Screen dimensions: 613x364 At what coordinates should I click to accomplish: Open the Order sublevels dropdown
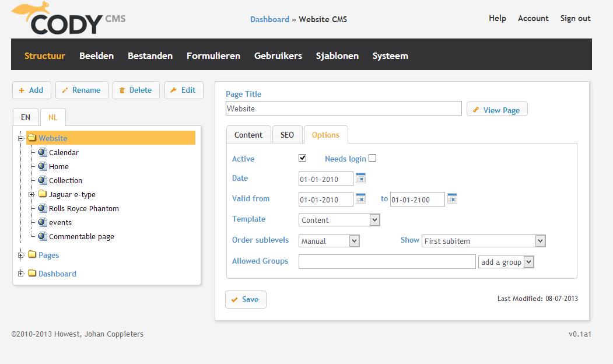pyautogui.click(x=329, y=241)
